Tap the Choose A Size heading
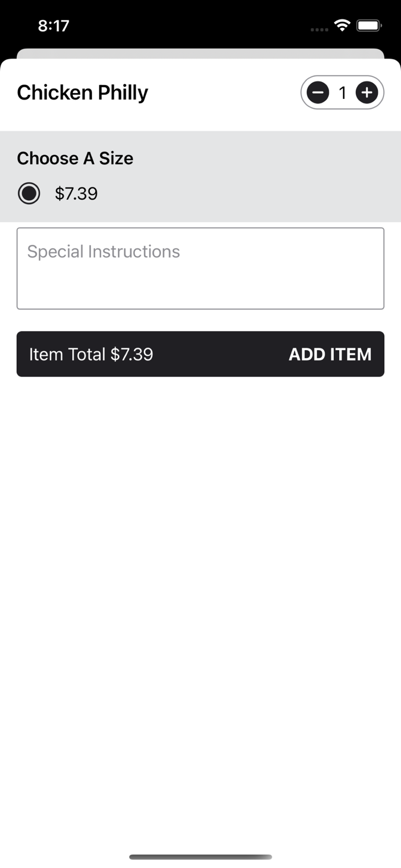Viewport: 401px width, 868px height. (75, 159)
